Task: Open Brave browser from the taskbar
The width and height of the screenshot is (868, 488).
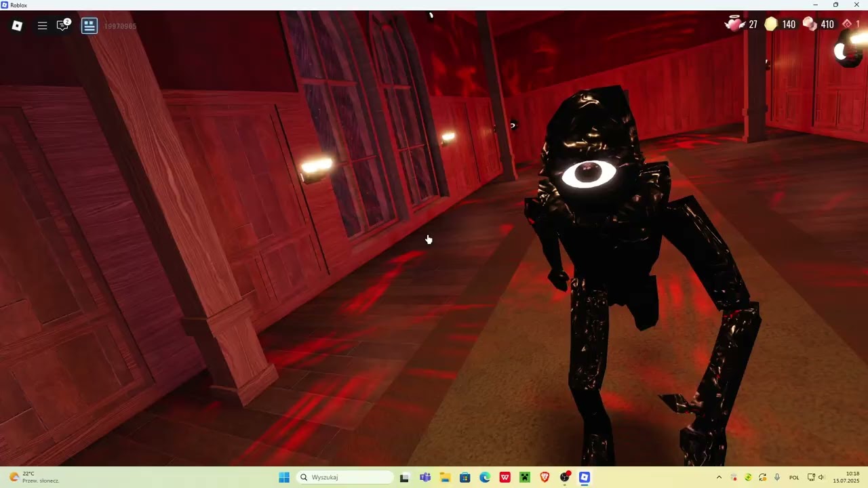Action: 545,477
